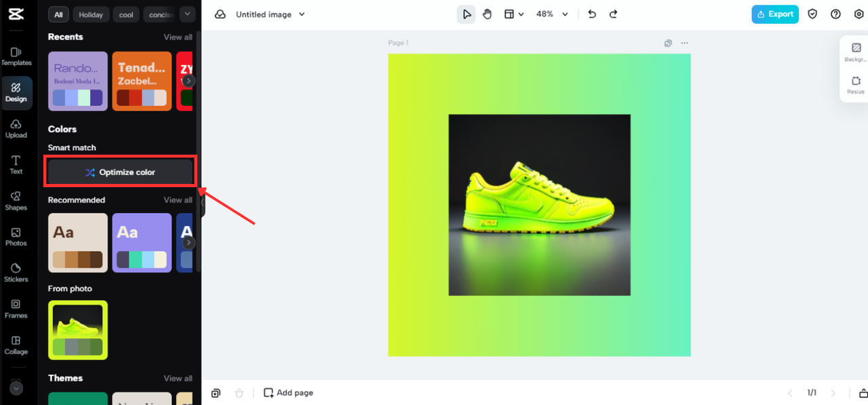Undo the last action
The width and height of the screenshot is (868, 405).
pyautogui.click(x=592, y=14)
